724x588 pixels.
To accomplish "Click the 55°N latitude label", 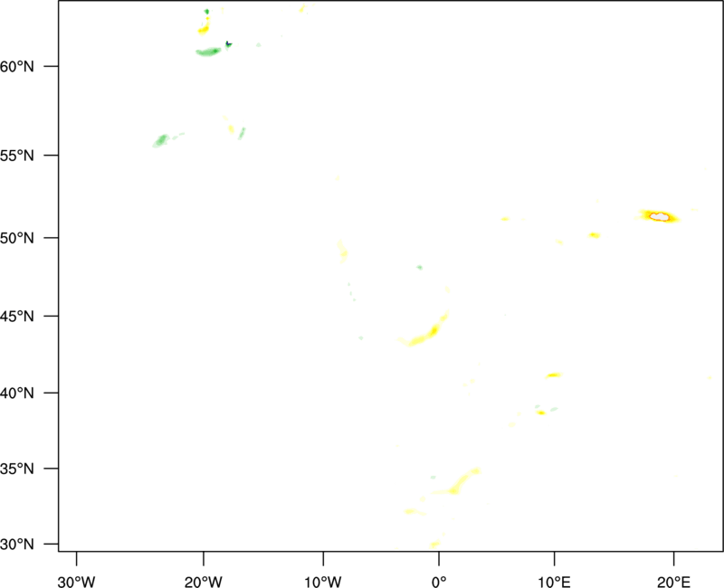I will coord(17,156).
